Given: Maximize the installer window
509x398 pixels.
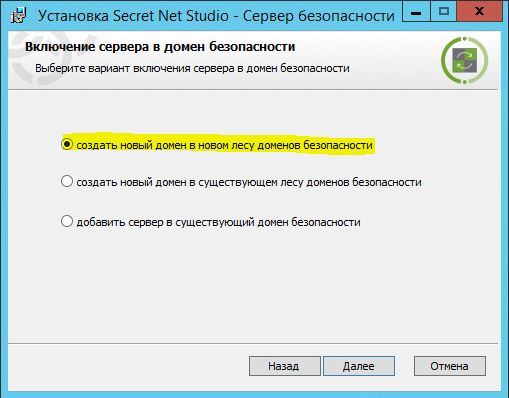Looking at the screenshot, I should coord(443,12).
